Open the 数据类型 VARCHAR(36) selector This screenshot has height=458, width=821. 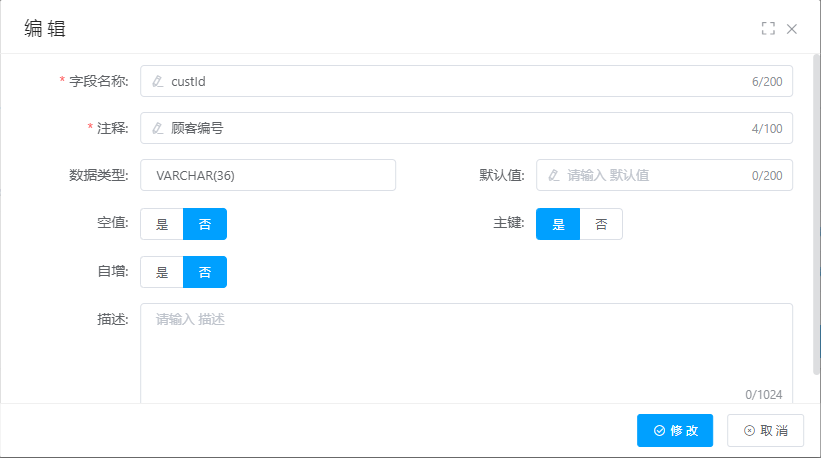pos(268,175)
